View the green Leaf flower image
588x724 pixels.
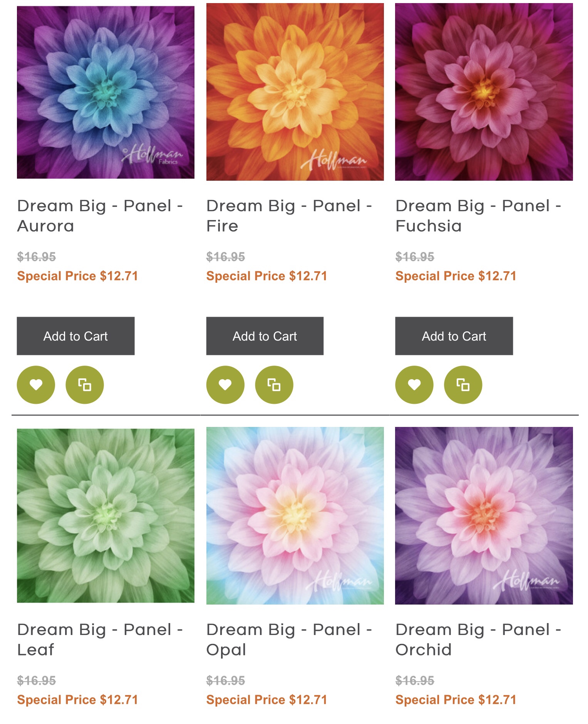pyautogui.click(x=106, y=516)
